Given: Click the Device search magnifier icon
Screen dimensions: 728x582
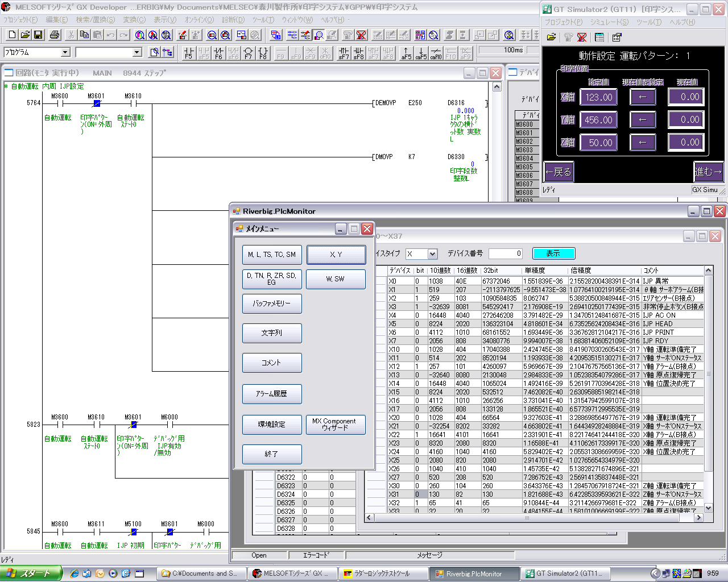Looking at the screenshot, I should 140,35.
